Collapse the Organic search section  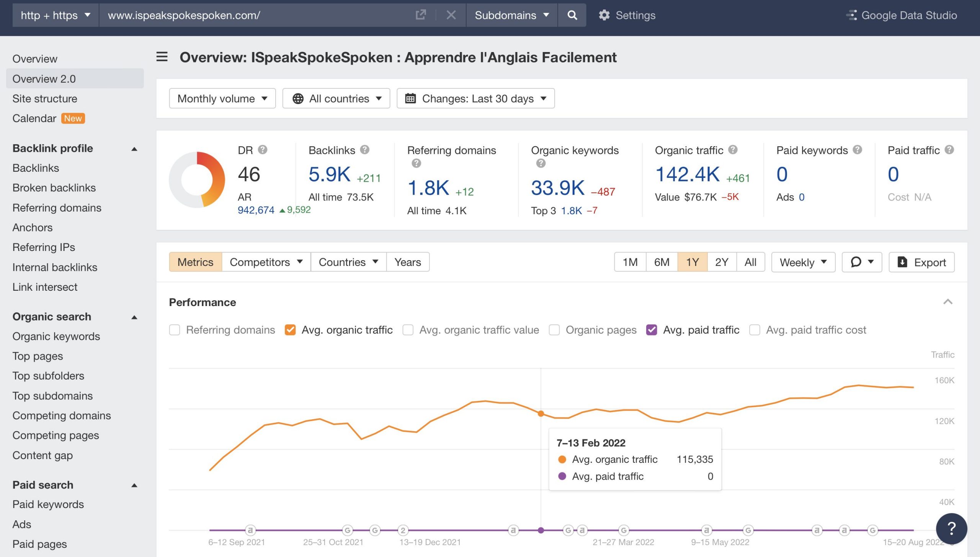tap(134, 317)
